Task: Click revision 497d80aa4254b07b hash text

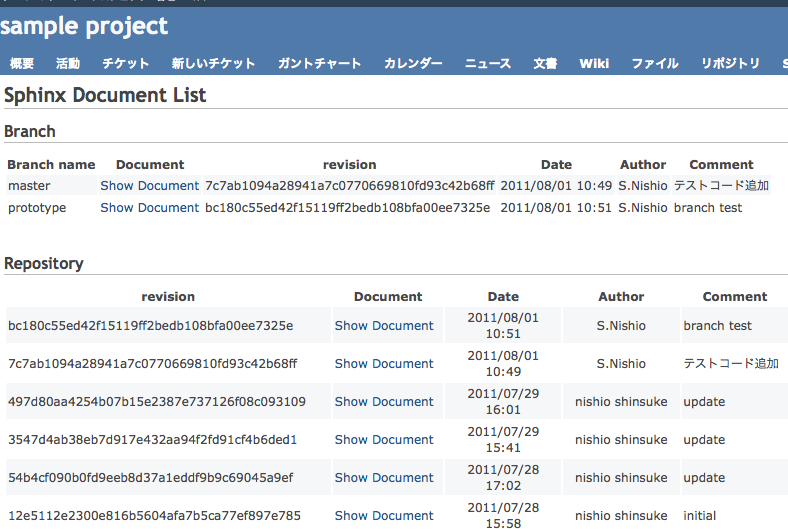Action: (157, 402)
